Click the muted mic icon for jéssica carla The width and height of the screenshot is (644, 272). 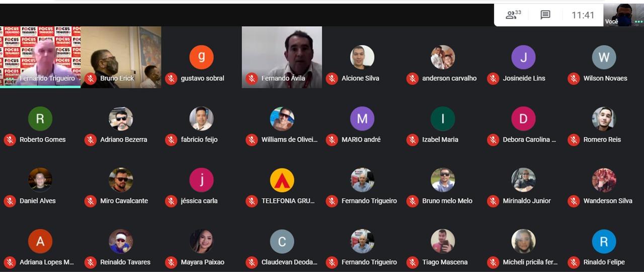click(171, 201)
